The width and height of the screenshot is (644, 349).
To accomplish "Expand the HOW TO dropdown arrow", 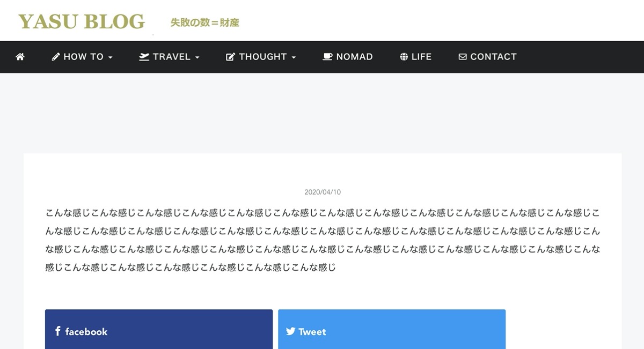I will (110, 57).
